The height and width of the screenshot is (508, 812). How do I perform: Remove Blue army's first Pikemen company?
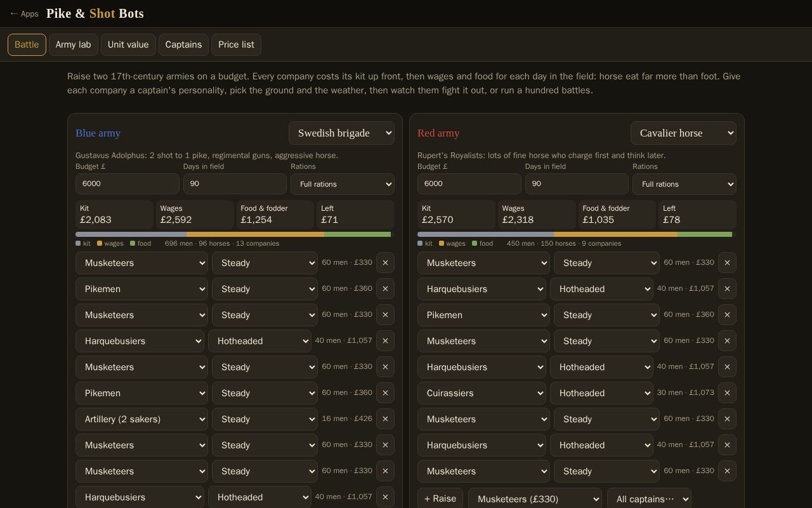tap(385, 289)
